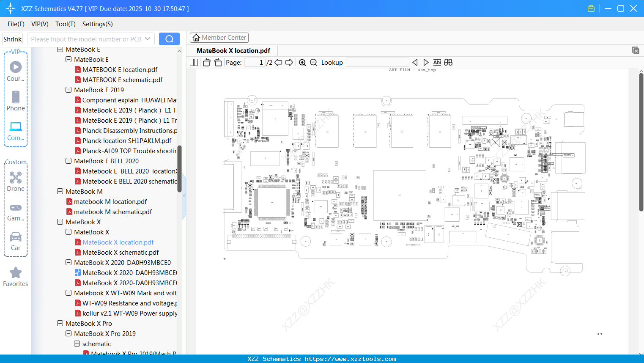
Task: Open matebook M location.pdf
Action: click(110, 201)
